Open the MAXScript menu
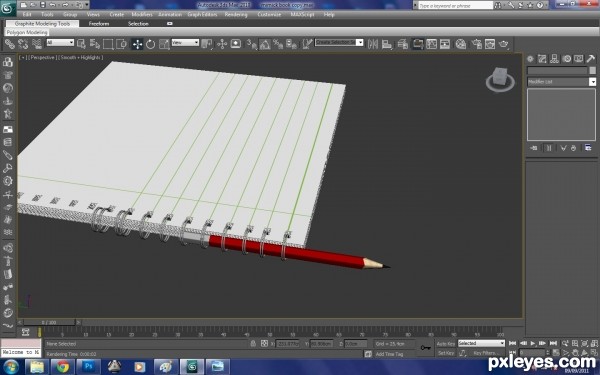 click(x=302, y=15)
